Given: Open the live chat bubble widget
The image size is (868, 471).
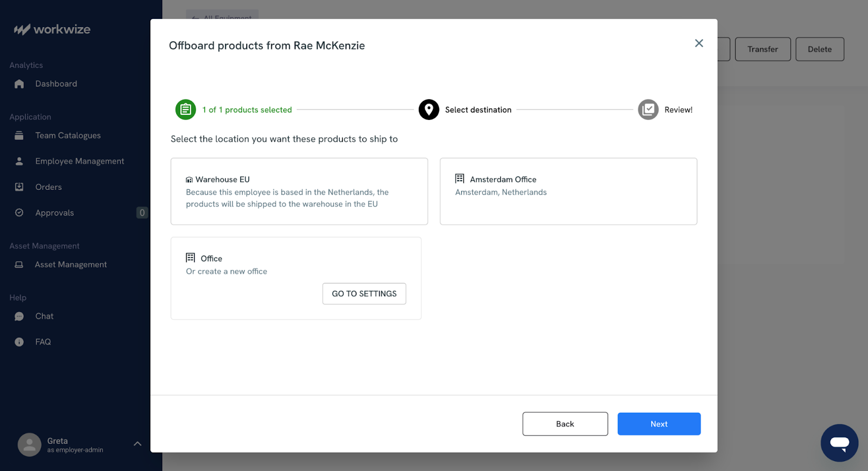Looking at the screenshot, I should 839,443.
